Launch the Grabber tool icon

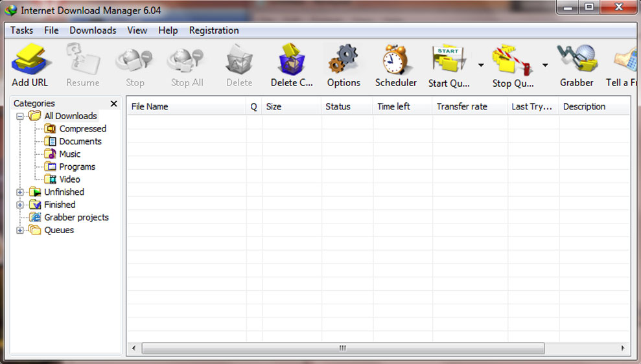click(576, 59)
